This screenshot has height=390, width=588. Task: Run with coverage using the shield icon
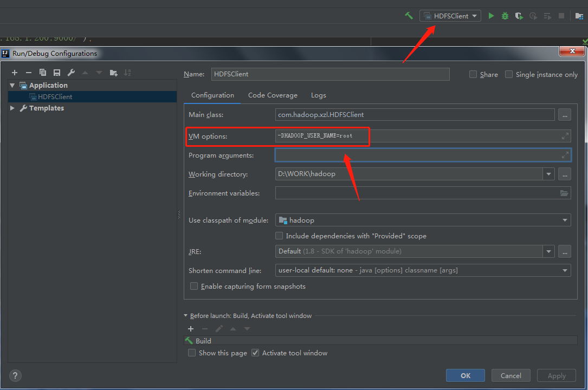[519, 16]
